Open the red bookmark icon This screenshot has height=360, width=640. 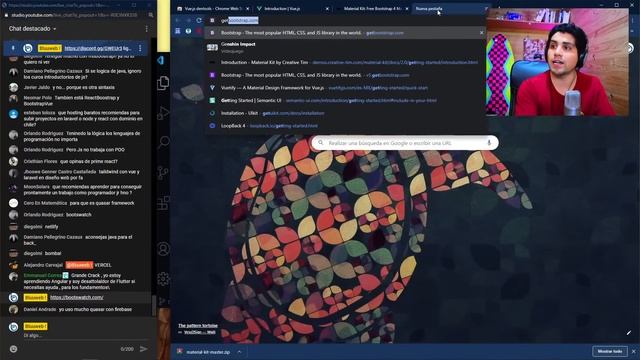pos(199,31)
